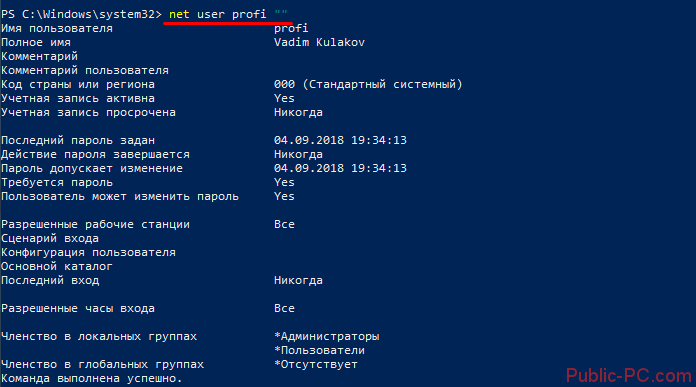Click the 'Членство в локальных группах' label
The width and height of the screenshot is (696, 387).
(x=99, y=336)
